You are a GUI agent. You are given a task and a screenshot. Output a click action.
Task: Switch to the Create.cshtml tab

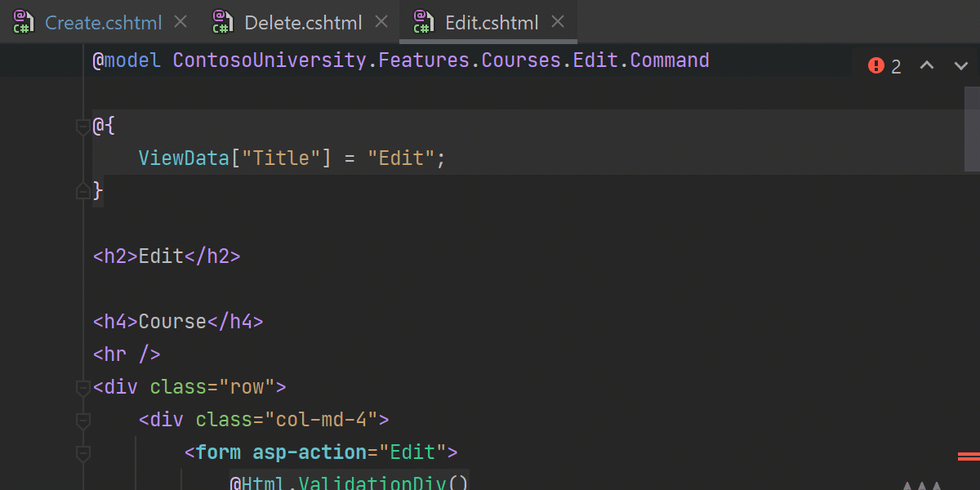pos(102,22)
